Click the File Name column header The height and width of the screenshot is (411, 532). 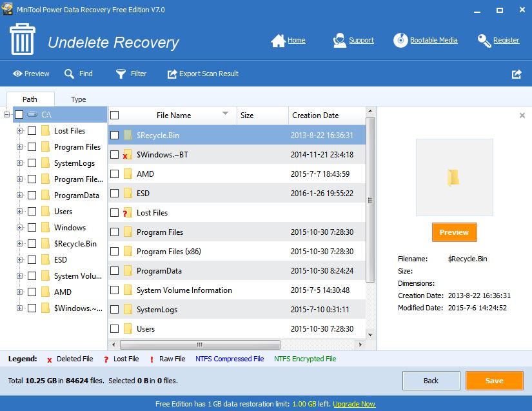click(173, 115)
